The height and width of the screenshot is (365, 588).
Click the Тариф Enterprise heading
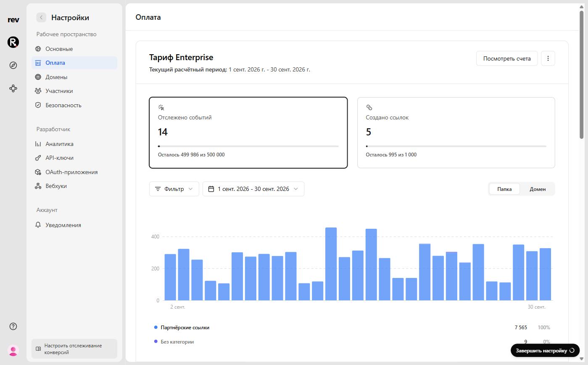point(181,57)
